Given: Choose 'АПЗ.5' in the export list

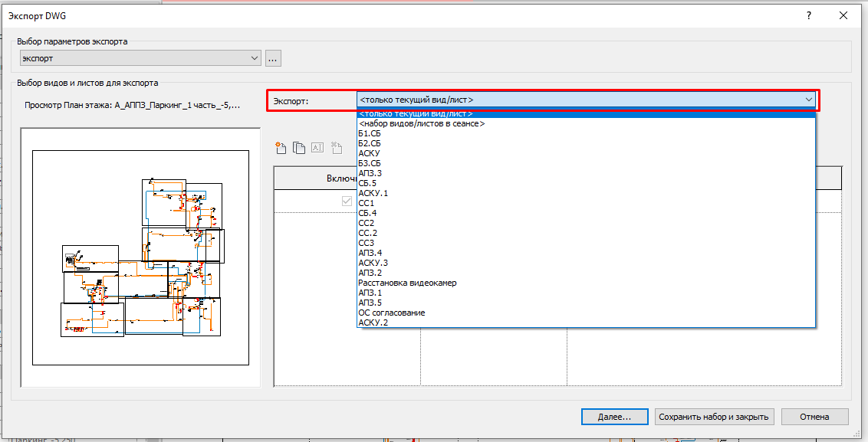Looking at the screenshot, I should click(x=370, y=303).
